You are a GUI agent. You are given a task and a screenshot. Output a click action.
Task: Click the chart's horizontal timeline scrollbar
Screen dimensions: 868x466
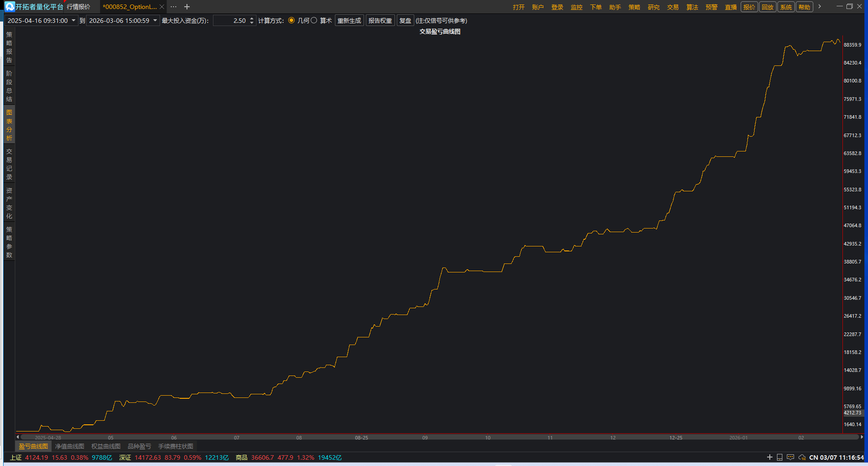439,437
